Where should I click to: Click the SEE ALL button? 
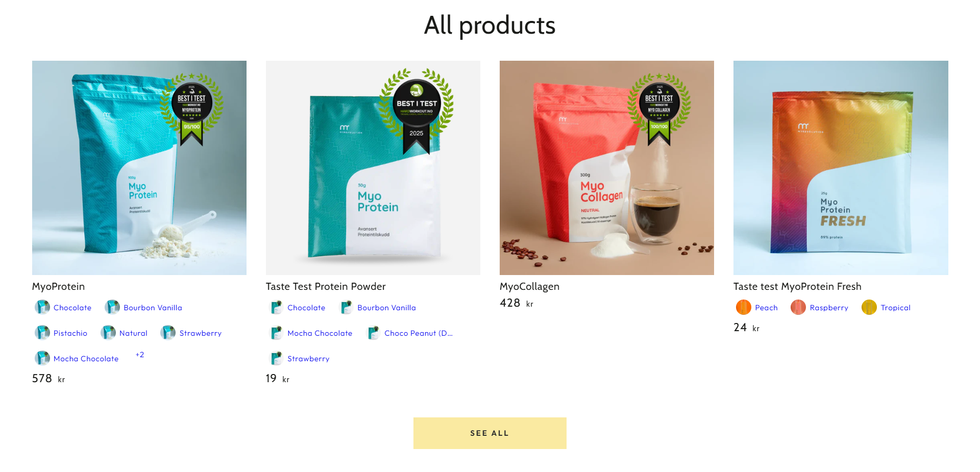[490, 433]
